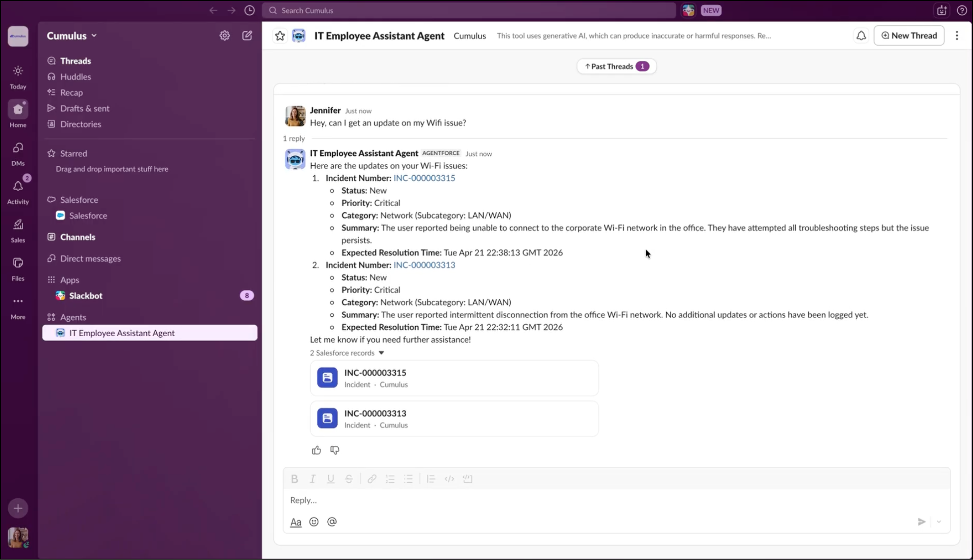The image size is (973, 560).
Task: Insert a bulleted list
Action: click(408, 479)
